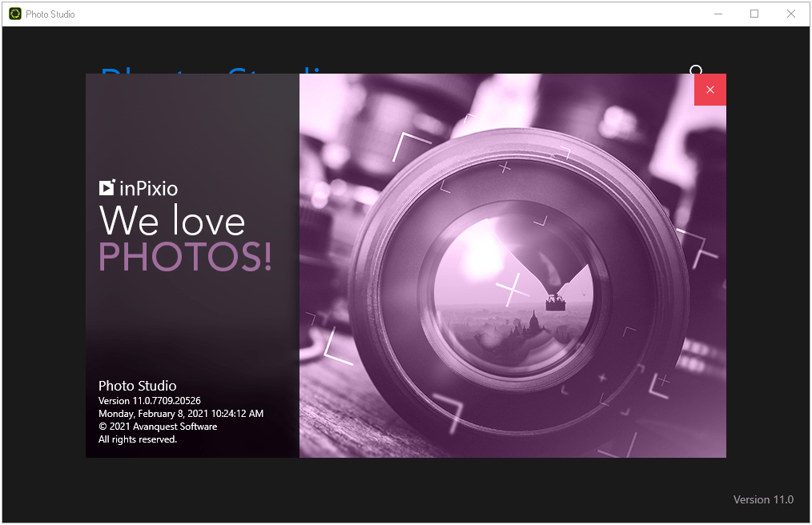Maximize the Photo Studio window
This screenshot has height=525, width=812.
[754, 14]
